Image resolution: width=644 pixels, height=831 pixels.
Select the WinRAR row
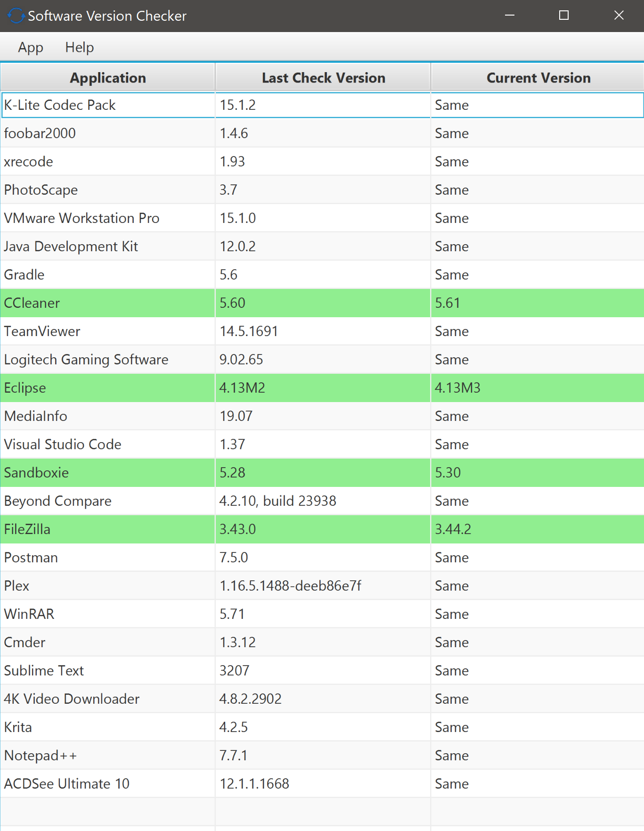[x=322, y=614]
